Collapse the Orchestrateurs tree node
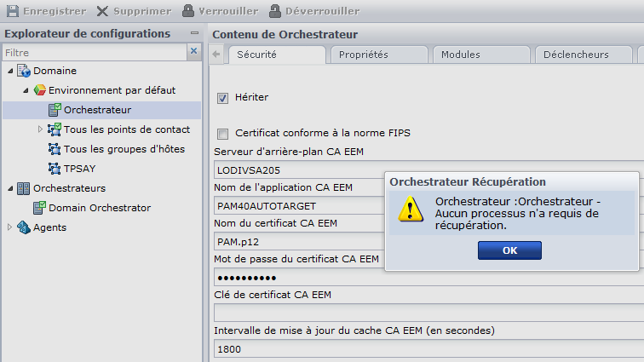The height and width of the screenshot is (362, 644). pos(9,188)
